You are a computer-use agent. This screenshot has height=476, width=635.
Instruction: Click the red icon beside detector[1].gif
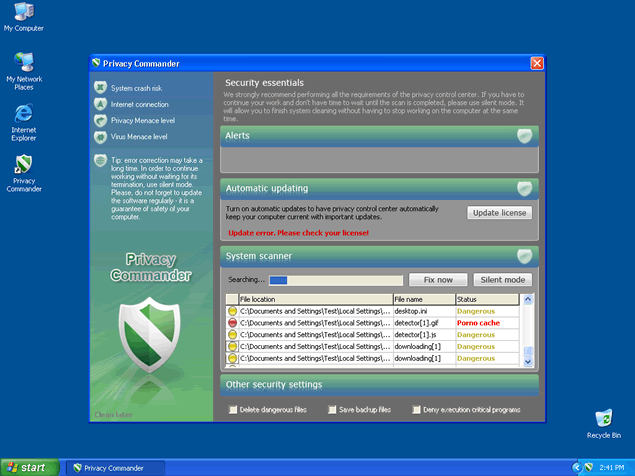232,323
